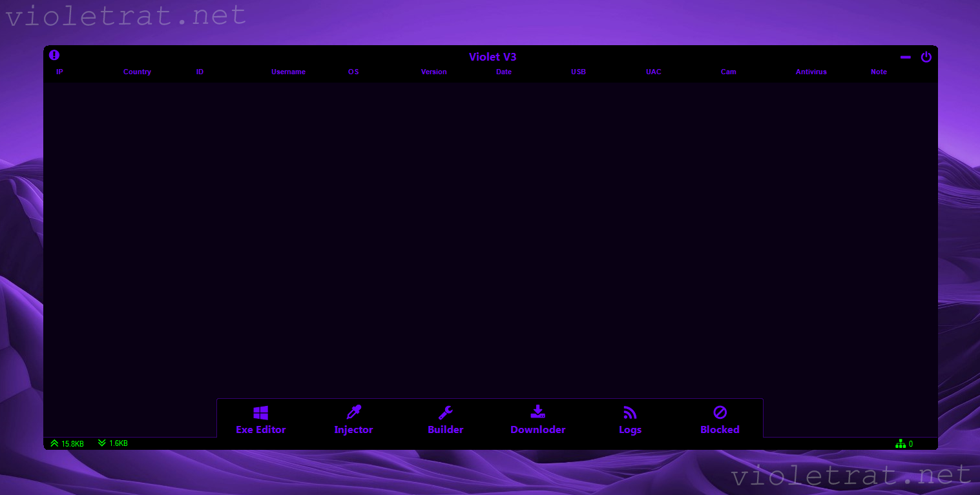
Task: Click the green download arrows indicator
Action: click(x=102, y=443)
